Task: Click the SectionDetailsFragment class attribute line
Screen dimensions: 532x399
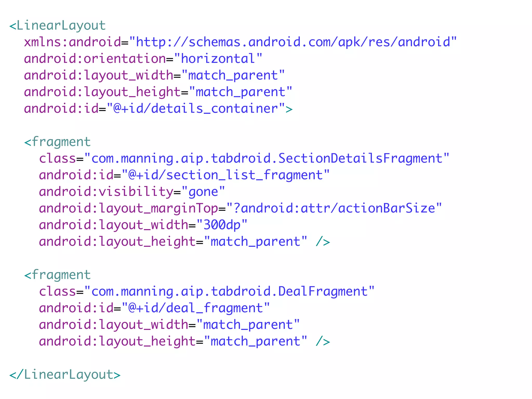Action: pyautogui.click(x=244, y=159)
